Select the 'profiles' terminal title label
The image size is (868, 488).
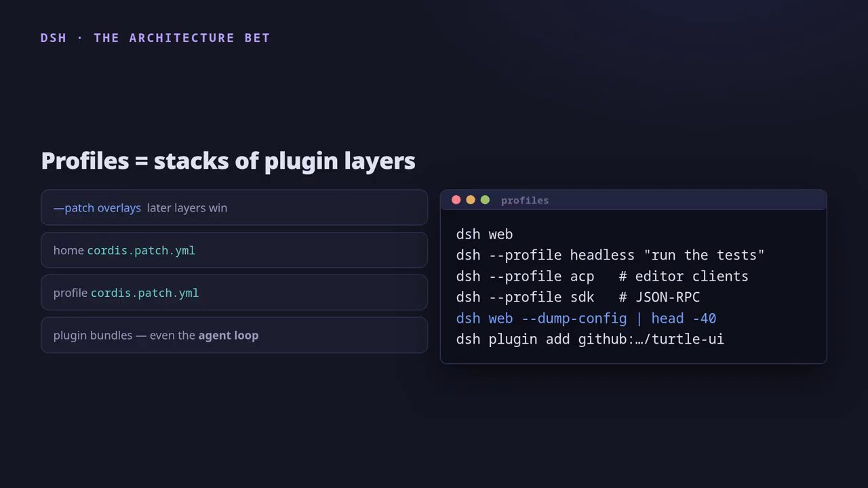[x=525, y=201]
